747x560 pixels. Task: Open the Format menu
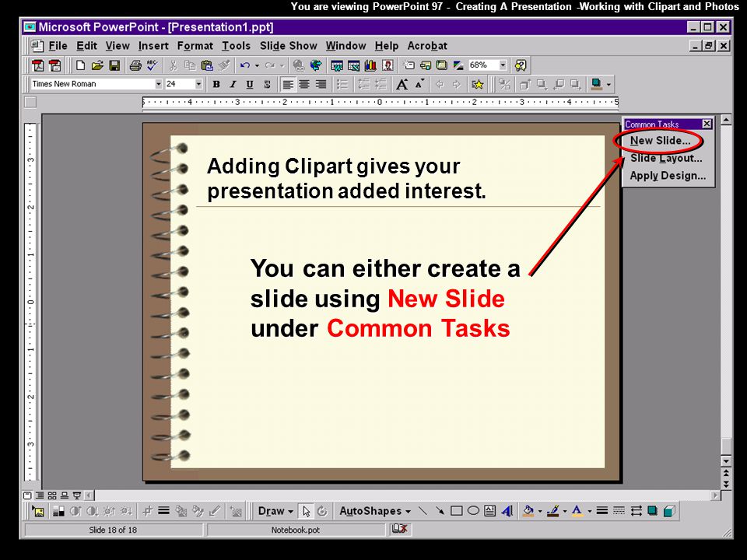point(195,46)
